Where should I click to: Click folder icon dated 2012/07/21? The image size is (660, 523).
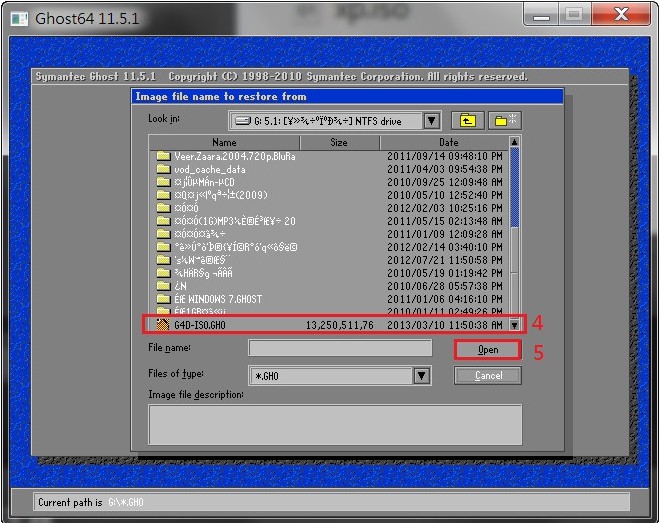163,260
